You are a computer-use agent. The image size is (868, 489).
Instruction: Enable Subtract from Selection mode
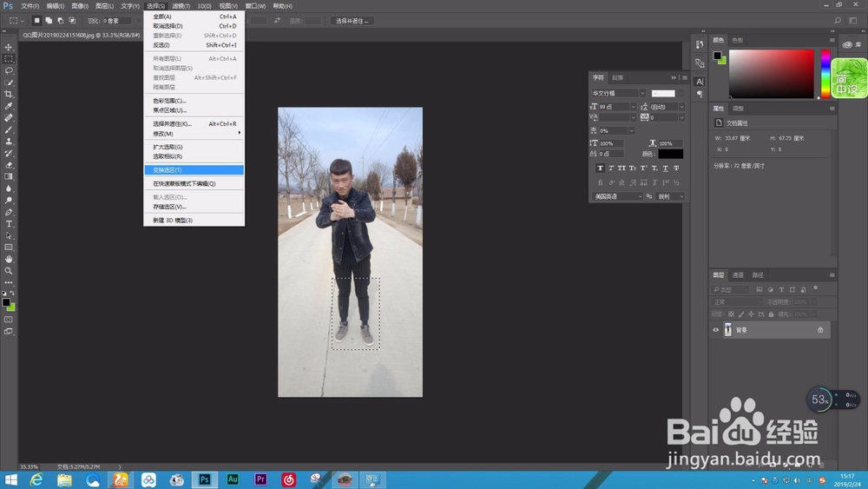[61, 21]
